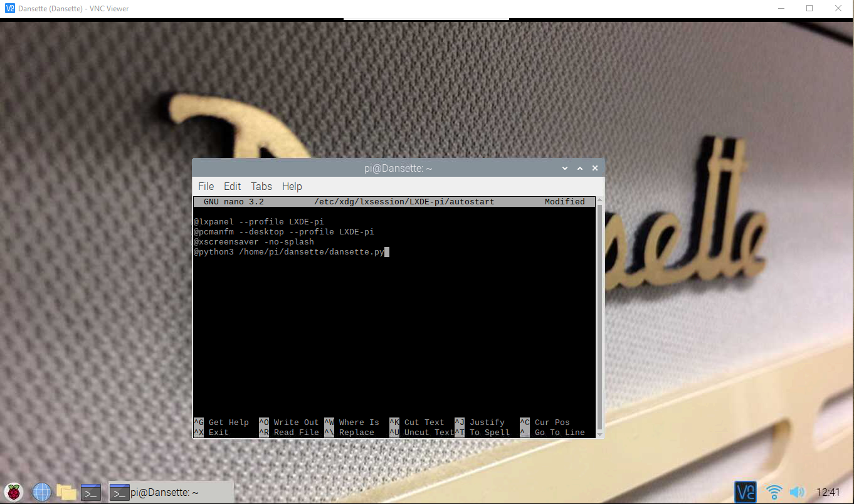The height and width of the screenshot is (504, 854).
Task: Minimize the pi@Dansette terminal window
Action: (565, 168)
